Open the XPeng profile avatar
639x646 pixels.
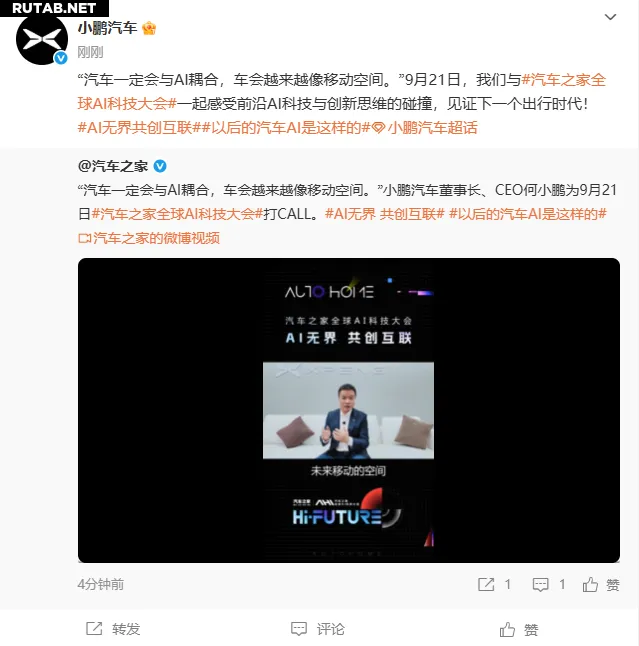42,39
